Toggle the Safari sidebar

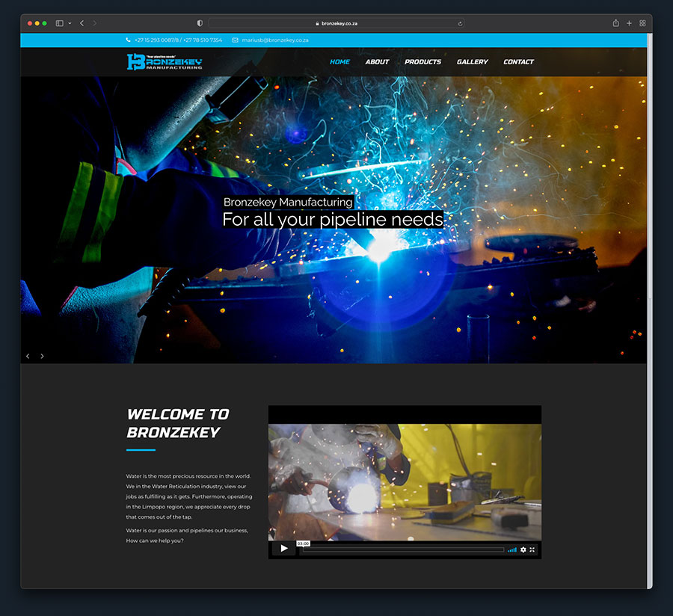point(60,23)
